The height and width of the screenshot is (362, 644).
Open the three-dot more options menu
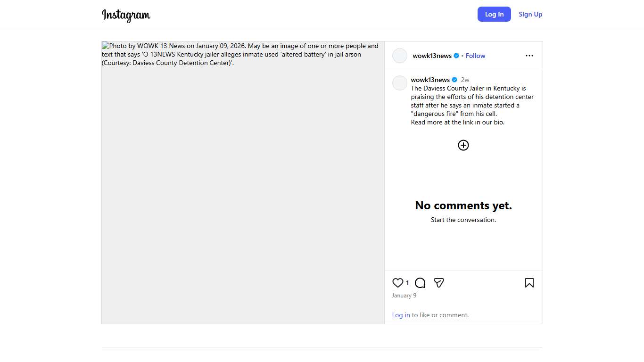click(529, 56)
